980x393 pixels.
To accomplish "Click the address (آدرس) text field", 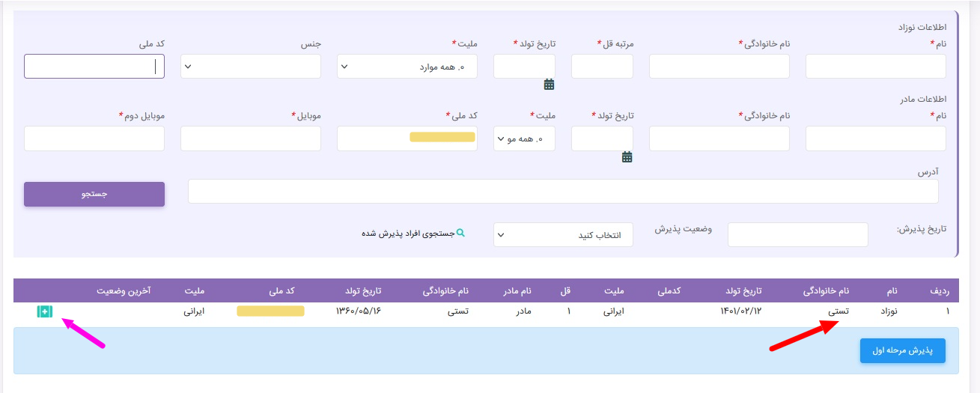I will coord(562,192).
